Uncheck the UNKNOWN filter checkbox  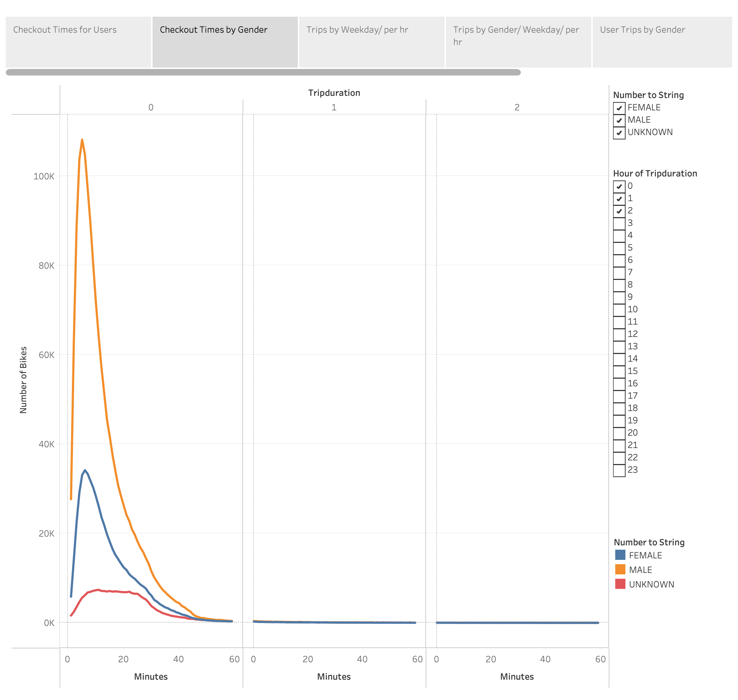coord(619,133)
